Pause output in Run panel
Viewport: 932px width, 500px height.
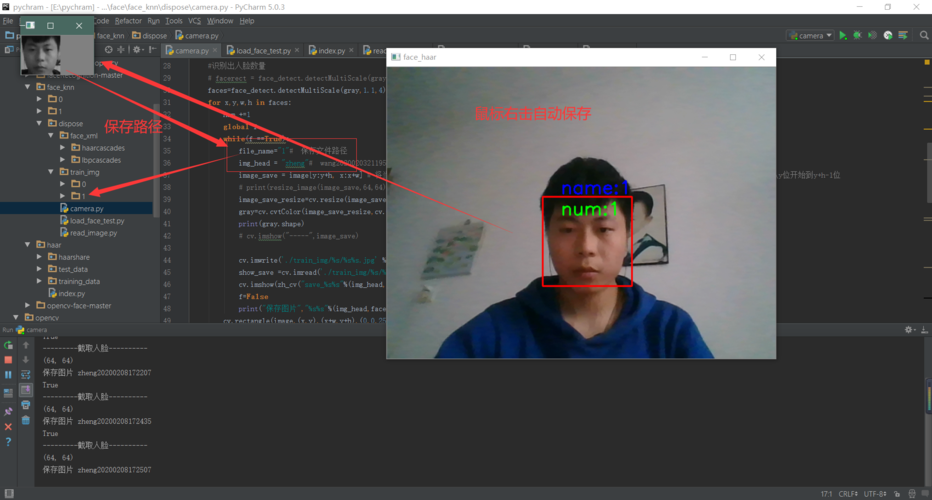8,375
